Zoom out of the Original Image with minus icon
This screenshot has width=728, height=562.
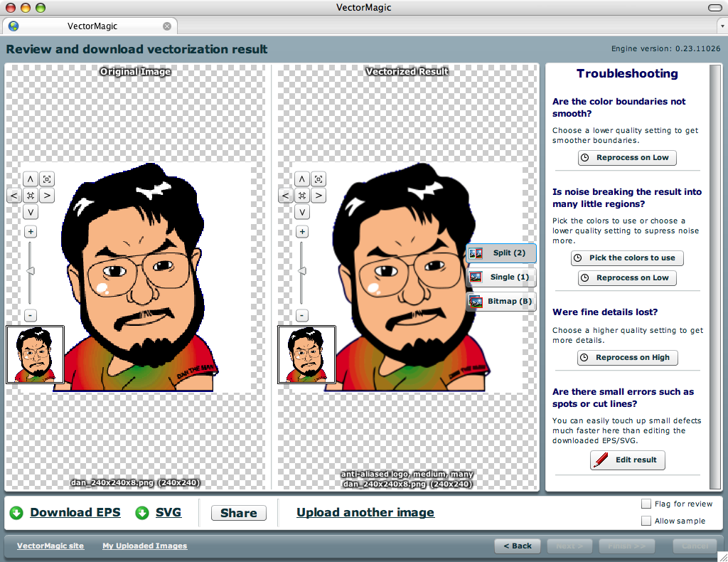tap(30, 314)
